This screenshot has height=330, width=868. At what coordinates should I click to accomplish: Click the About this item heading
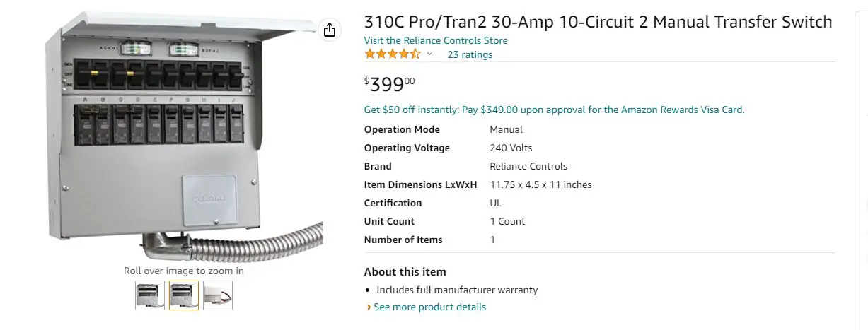[405, 272]
